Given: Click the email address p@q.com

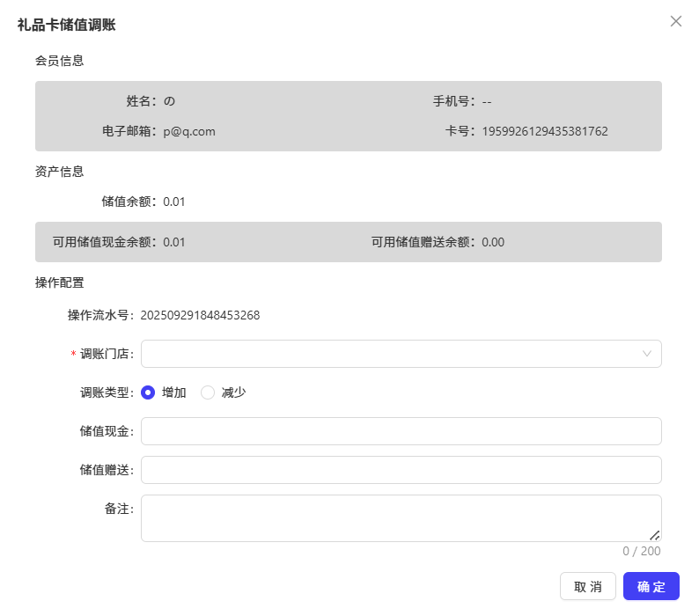Looking at the screenshot, I should coord(189,132).
